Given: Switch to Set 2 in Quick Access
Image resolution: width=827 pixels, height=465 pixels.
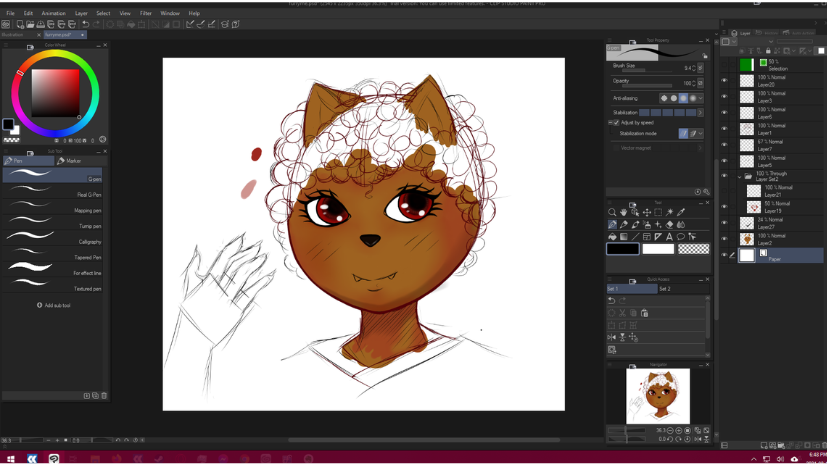Looking at the screenshot, I should tap(664, 289).
